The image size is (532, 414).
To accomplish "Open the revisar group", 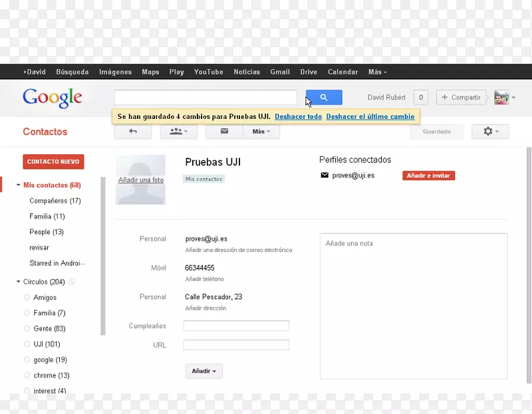I will pyautogui.click(x=39, y=247).
